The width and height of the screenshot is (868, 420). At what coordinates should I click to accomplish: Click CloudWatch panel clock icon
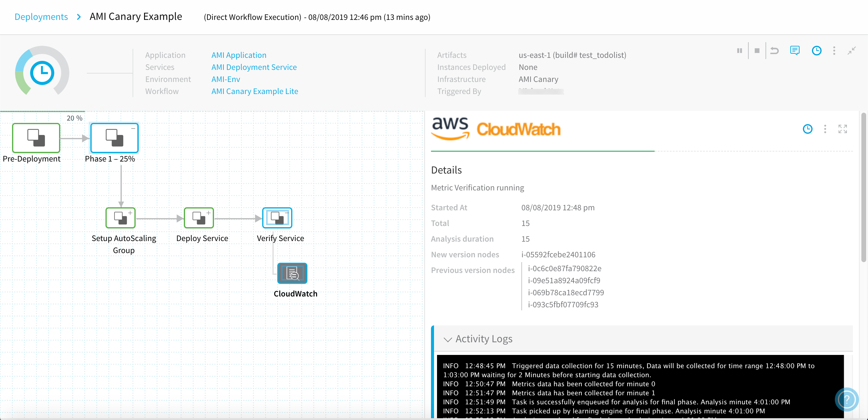point(808,129)
